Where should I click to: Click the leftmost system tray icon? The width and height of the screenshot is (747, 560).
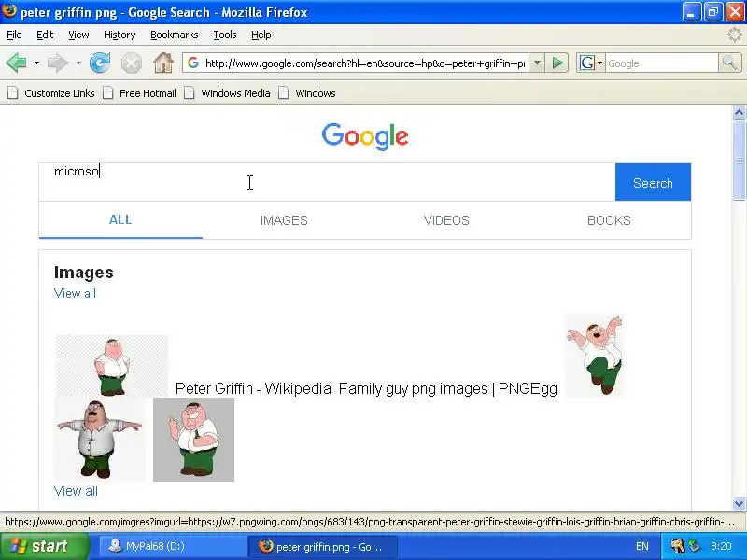(678, 546)
